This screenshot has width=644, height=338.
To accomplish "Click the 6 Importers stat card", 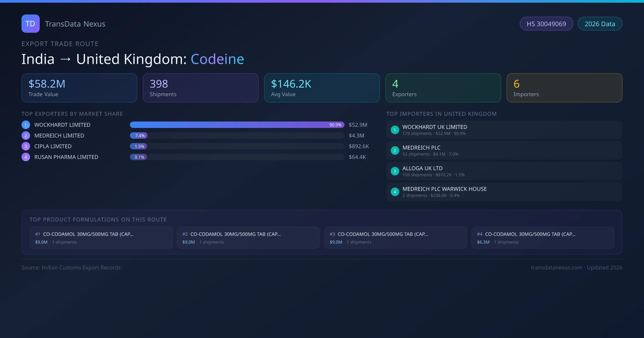I will [564, 88].
